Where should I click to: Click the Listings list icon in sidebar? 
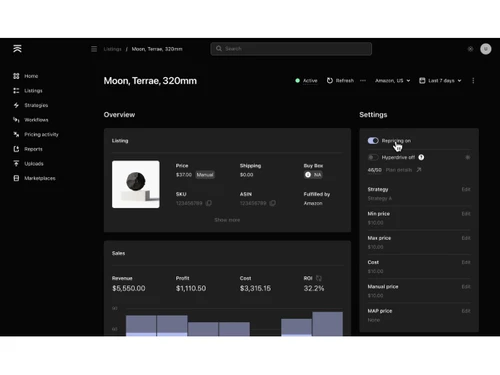(x=16, y=91)
